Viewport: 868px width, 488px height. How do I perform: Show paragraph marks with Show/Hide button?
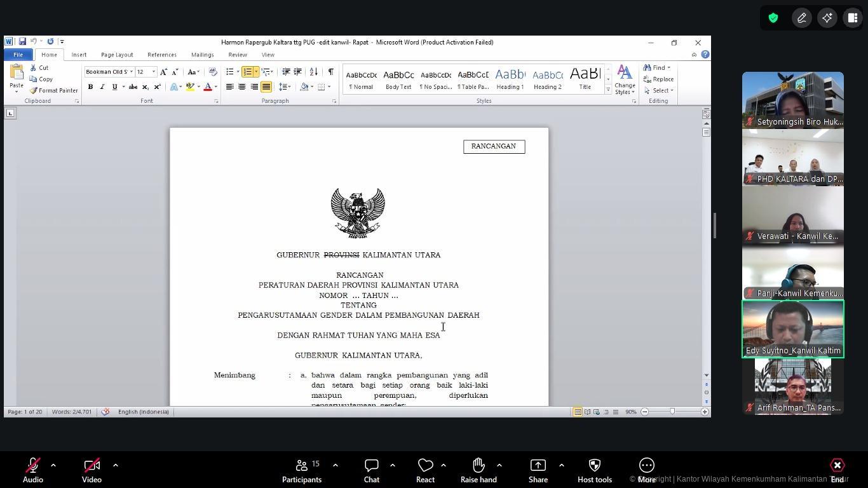[330, 71]
